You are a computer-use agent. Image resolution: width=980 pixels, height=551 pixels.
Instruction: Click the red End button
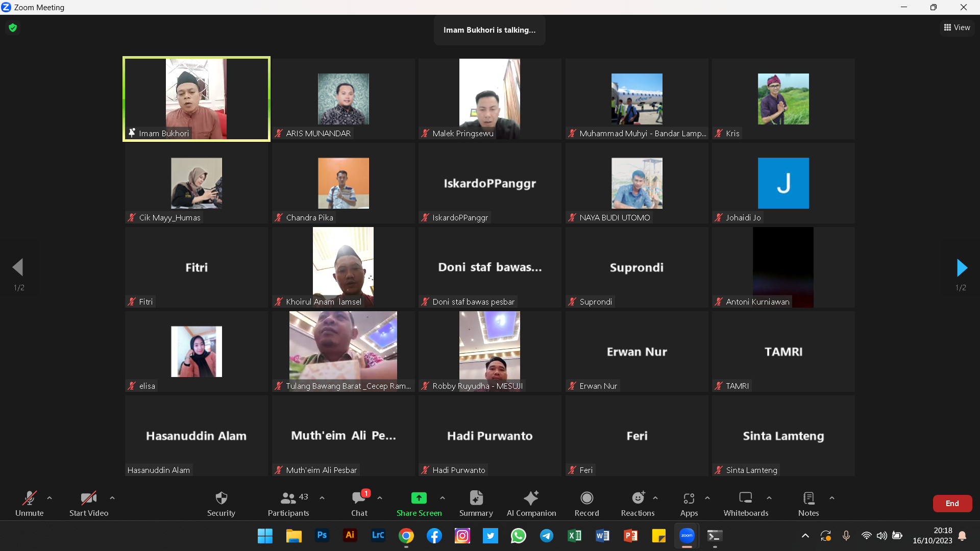(952, 504)
